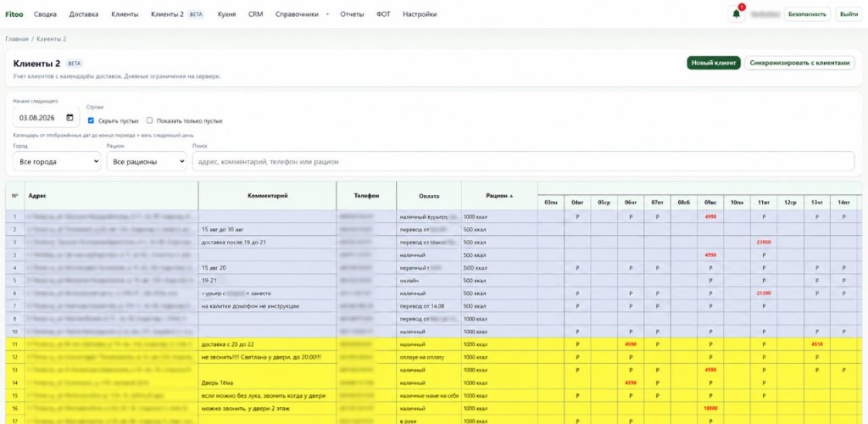Screen dimensions: 868x424
Task: Open Отчеты in top menu
Action: (x=352, y=14)
